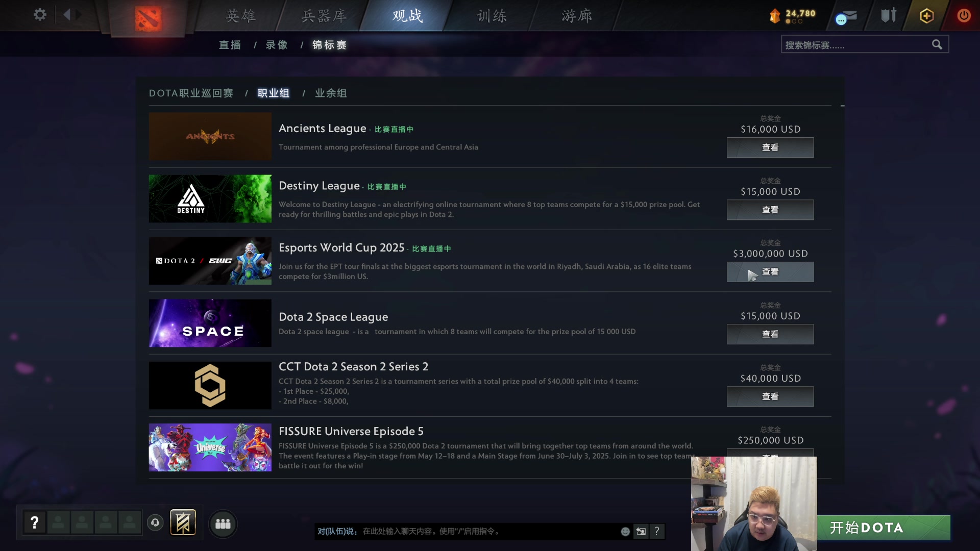
Task: Click the first empty party slot
Action: [x=58, y=522]
